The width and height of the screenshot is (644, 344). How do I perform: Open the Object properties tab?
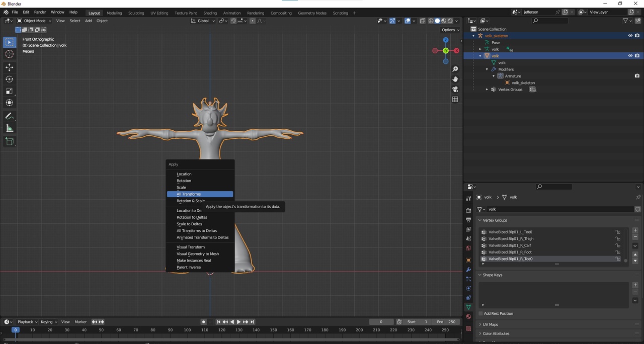(x=468, y=260)
